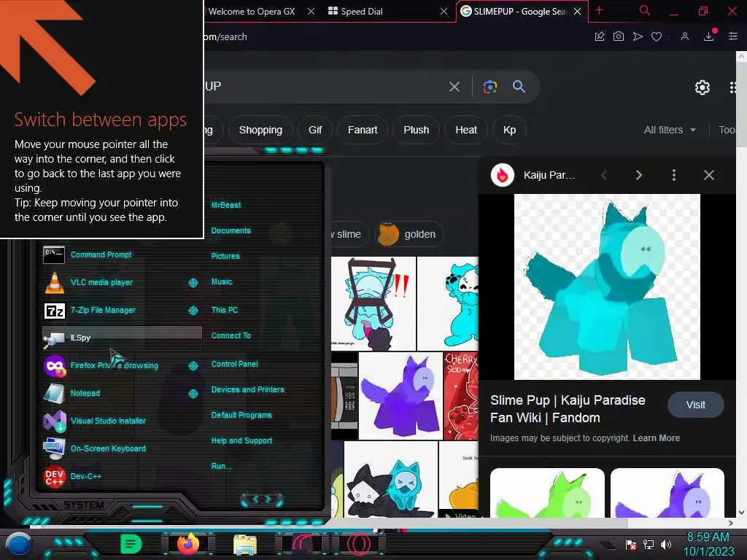747x560 pixels.
Task: Click Opera search tabs icon
Action: coord(645,10)
